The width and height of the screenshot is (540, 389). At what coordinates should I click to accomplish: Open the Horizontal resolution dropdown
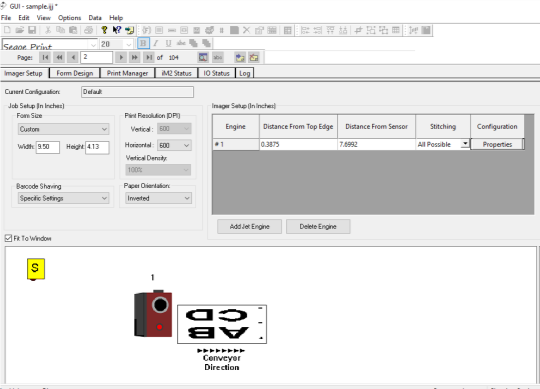pos(174,145)
